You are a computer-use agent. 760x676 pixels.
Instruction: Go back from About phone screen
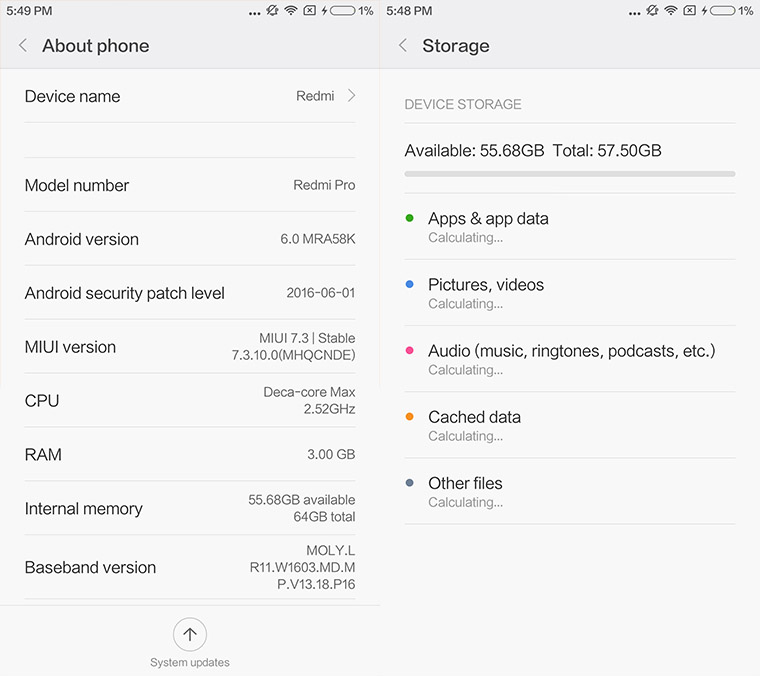[x=23, y=46]
